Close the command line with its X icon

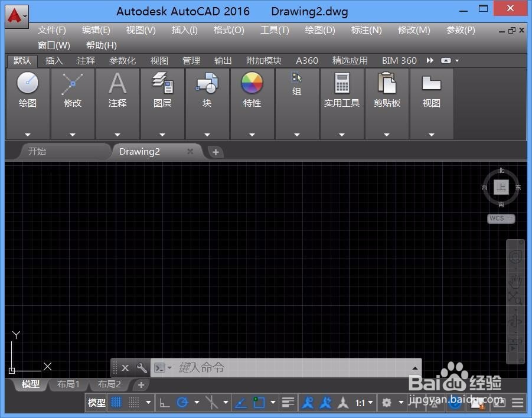click(125, 368)
